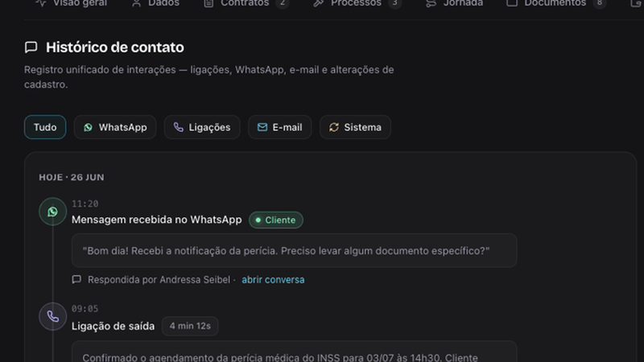
Task: Click the 11:20 timestamp
Action: tap(85, 204)
